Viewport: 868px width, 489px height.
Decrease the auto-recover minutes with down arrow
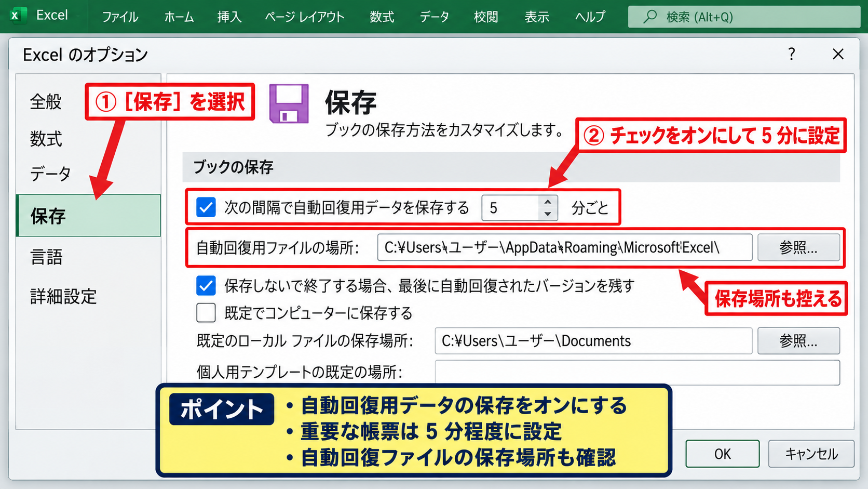click(x=548, y=214)
